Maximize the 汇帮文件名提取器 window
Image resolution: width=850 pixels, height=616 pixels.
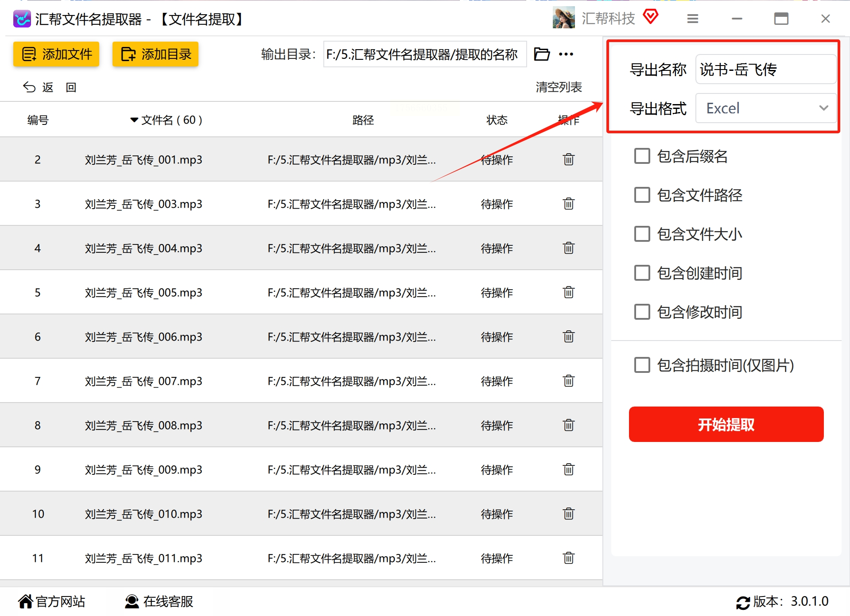coord(781,19)
